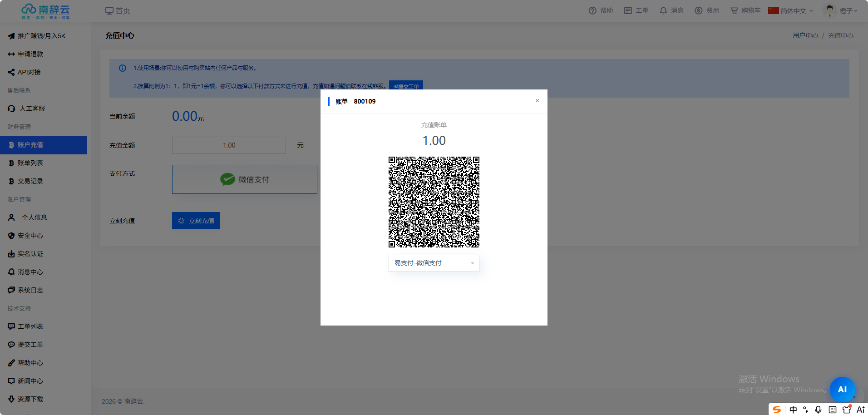Viewport: 868px width, 415px height.
Task: Click the orange Sogou S icon in the tray
Action: [777, 410]
